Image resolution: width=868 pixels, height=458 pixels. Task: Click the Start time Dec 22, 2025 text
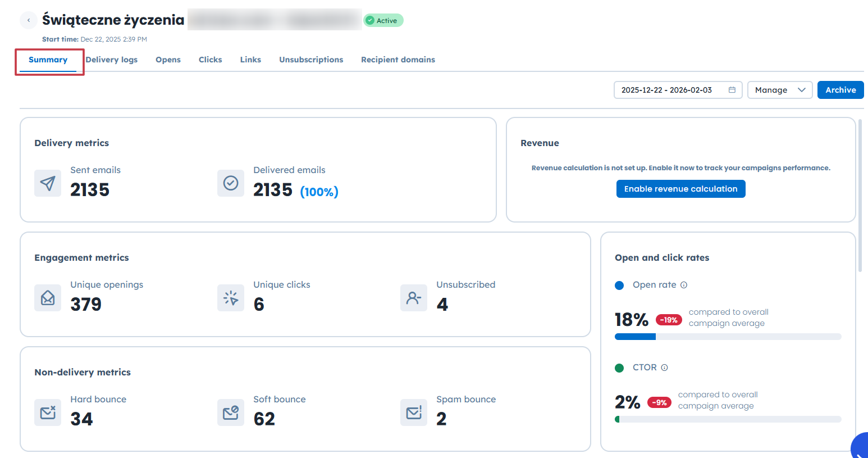94,39
